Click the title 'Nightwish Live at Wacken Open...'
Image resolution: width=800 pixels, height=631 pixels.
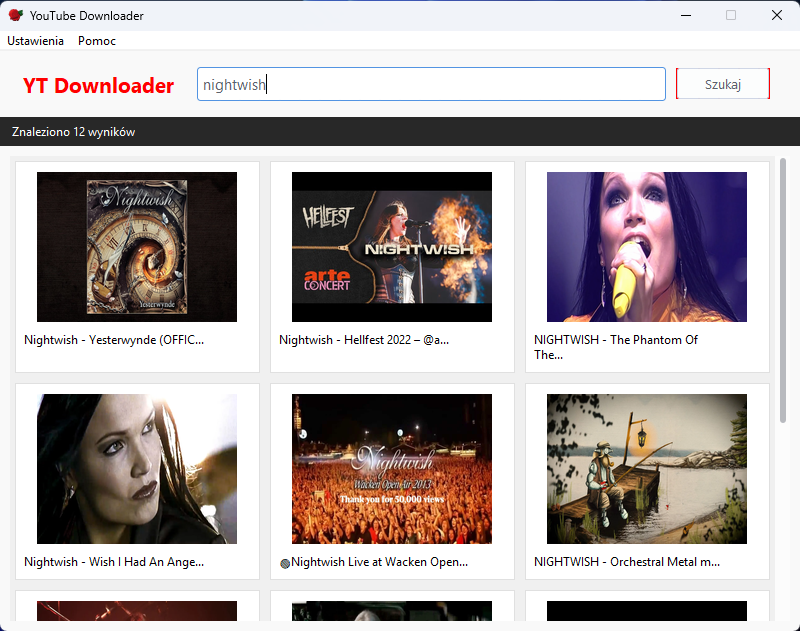(379, 562)
